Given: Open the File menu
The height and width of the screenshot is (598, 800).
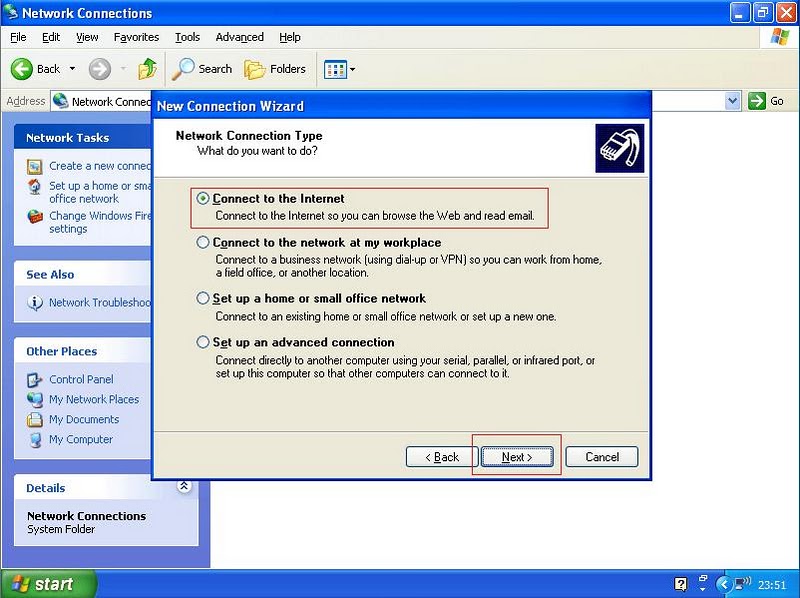Looking at the screenshot, I should 18,37.
